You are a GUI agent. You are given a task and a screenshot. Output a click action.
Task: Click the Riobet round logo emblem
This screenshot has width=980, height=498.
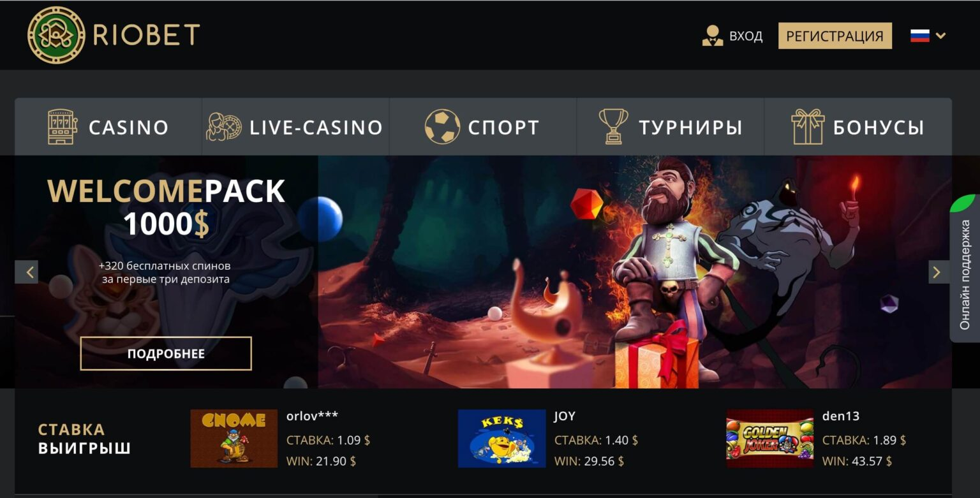coord(56,35)
